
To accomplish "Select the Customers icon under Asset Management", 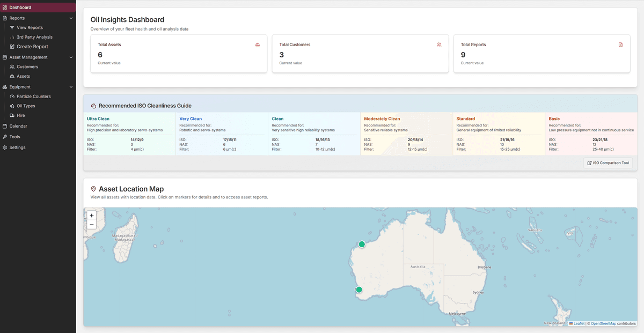I will point(12,66).
